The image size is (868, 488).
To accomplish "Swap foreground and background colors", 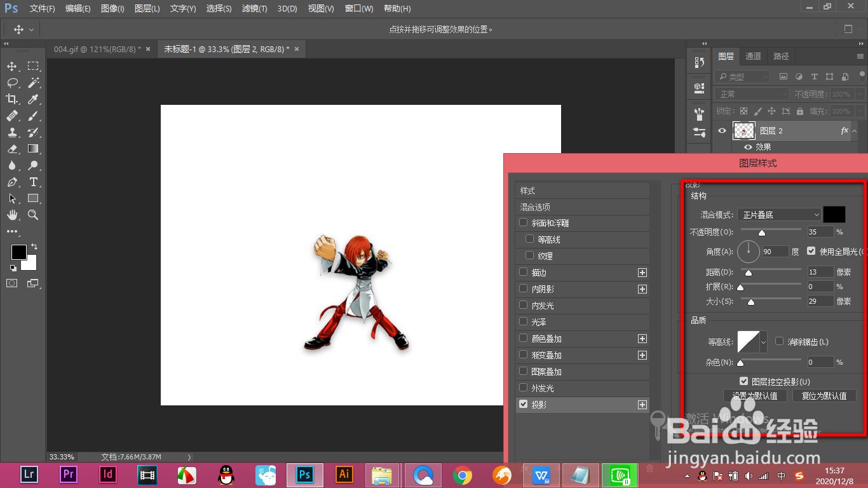I will [34, 247].
